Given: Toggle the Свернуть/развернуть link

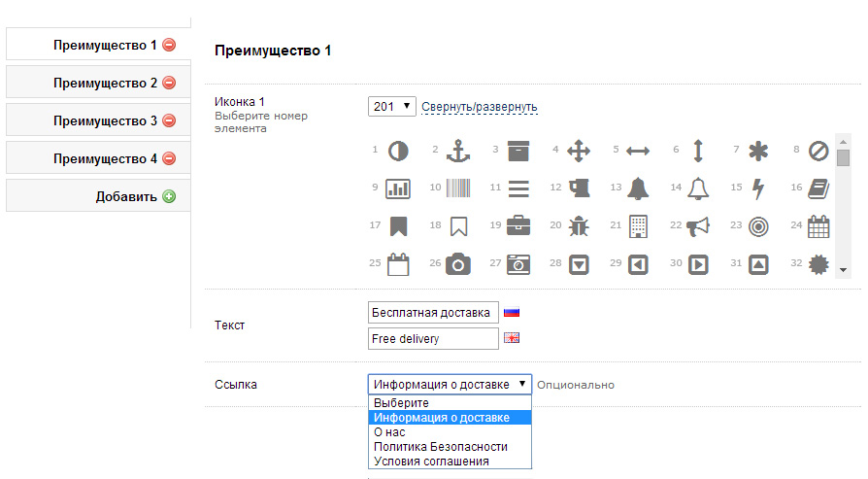Looking at the screenshot, I should (x=479, y=107).
